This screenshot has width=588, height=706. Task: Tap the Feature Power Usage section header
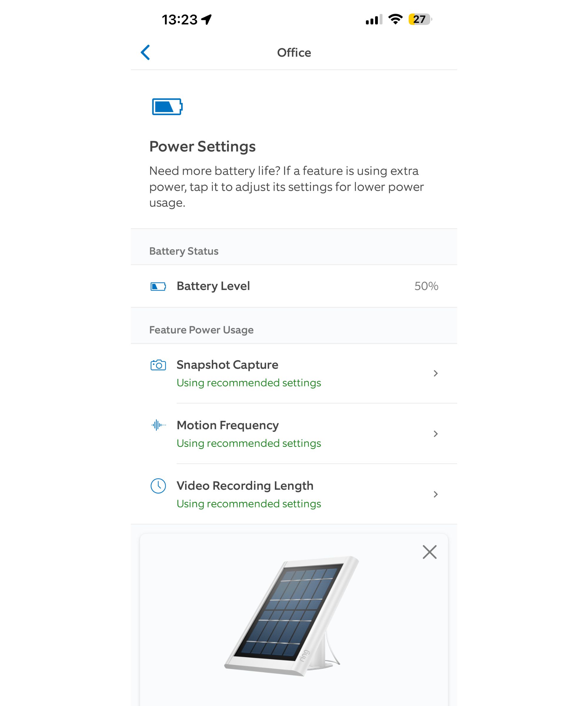[x=202, y=330]
